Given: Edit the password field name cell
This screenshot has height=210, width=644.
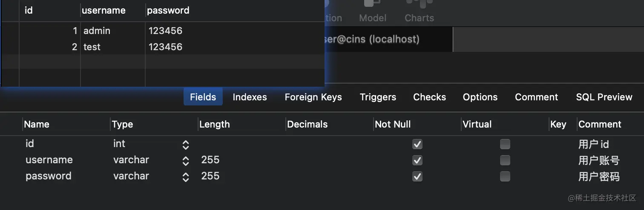Looking at the screenshot, I should [x=49, y=176].
